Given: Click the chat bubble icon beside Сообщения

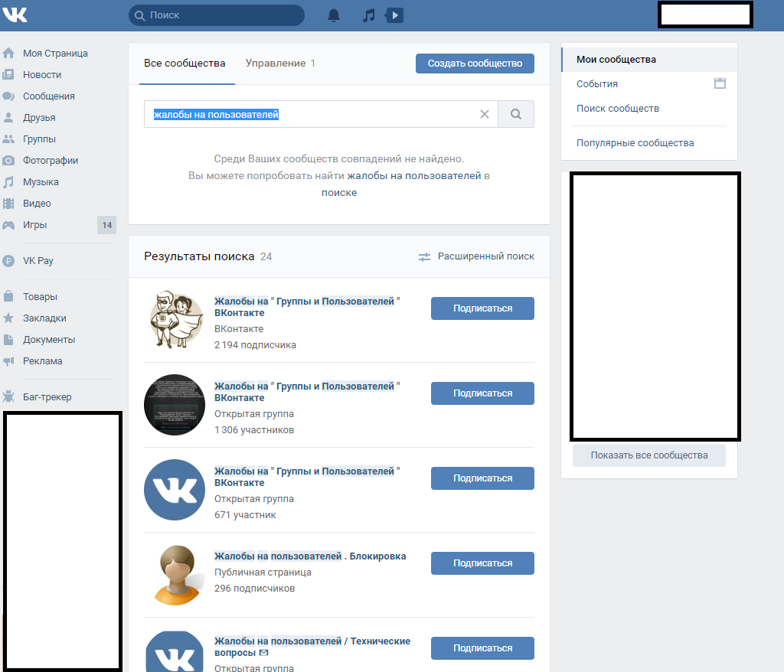Looking at the screenshot, I should [8, 96].
